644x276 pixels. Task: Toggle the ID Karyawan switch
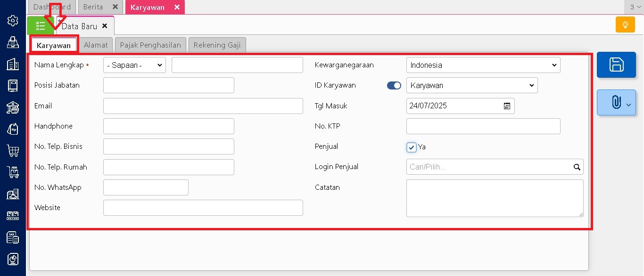(x=394, y=85)
